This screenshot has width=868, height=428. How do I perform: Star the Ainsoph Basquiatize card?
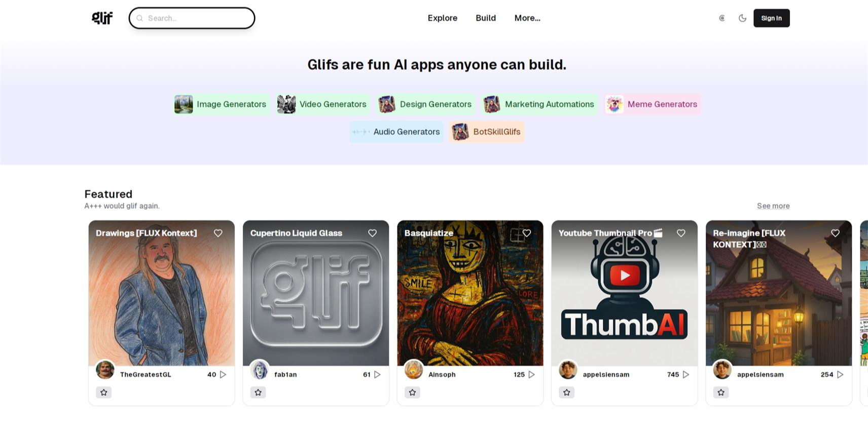(x=412, y=393)
